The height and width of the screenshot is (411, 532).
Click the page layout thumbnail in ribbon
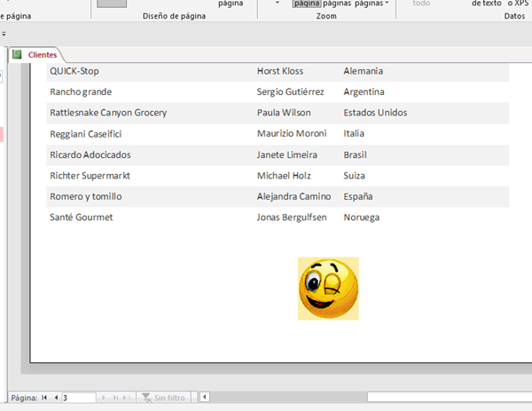[x=112, y=4]
